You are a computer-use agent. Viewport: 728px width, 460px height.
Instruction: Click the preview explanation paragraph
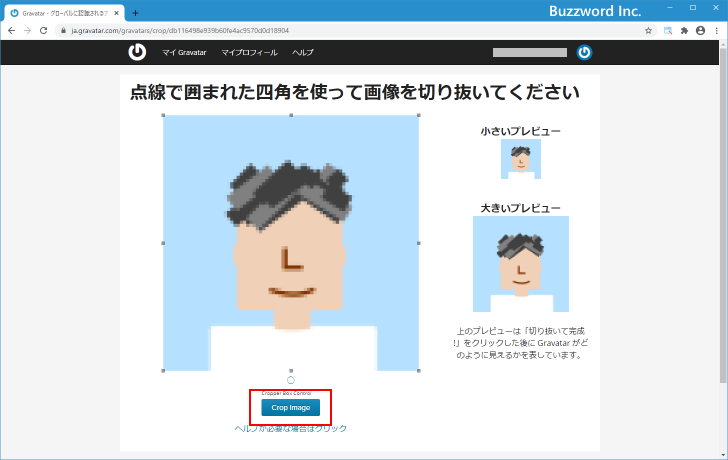(521, 343)
